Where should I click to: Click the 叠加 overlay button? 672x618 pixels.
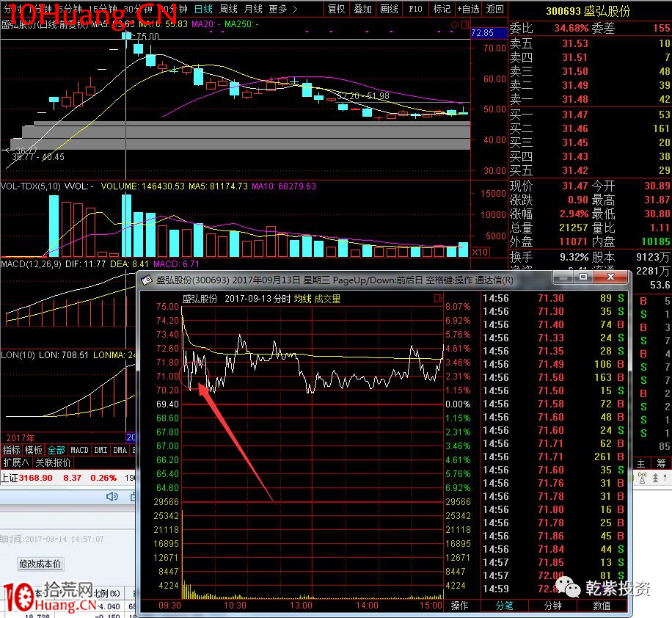tap(362, 9)
